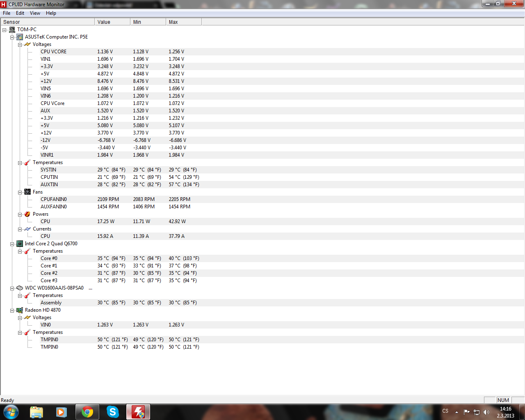Viewport: 525px width, 420px height.
Task: Click the Powers flame icon
Action: pos(27,214)
